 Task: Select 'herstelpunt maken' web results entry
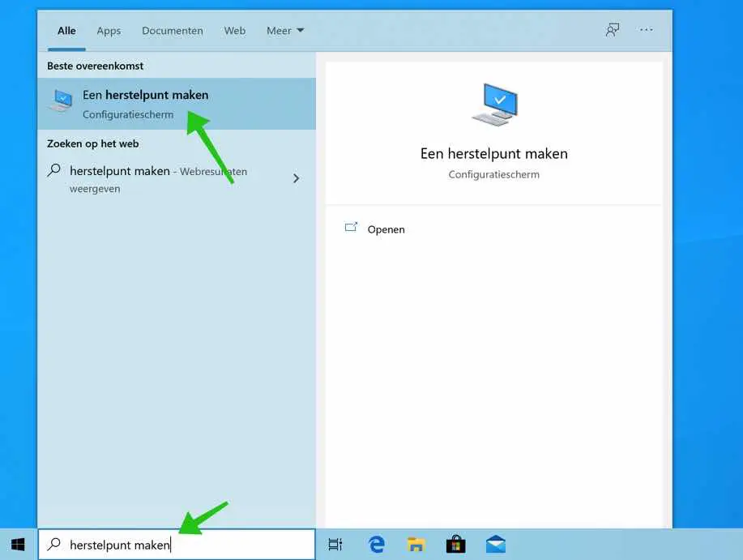[x=177, y=179]
